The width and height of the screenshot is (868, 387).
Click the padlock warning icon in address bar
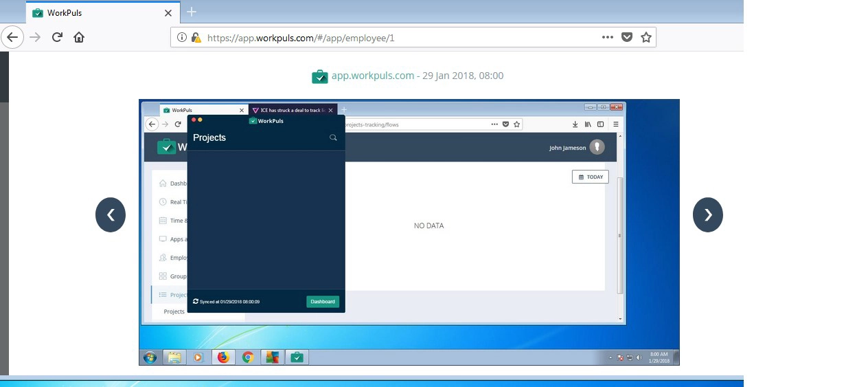coord(196,38)
